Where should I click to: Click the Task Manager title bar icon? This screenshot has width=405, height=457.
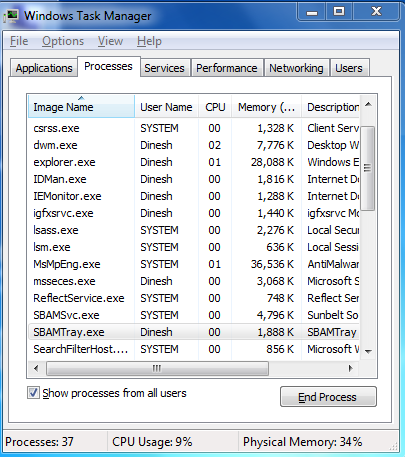click(x=12, y=16)
